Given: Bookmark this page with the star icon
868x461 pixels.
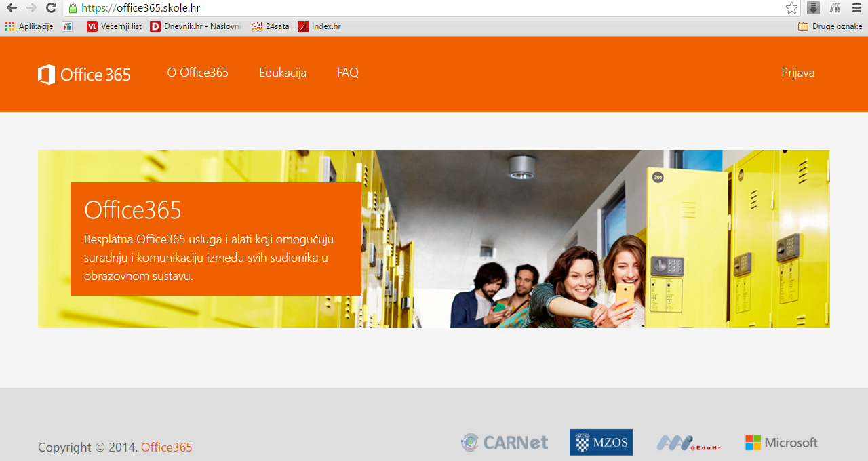Looking at the screenshot, I should coord(791,8).
